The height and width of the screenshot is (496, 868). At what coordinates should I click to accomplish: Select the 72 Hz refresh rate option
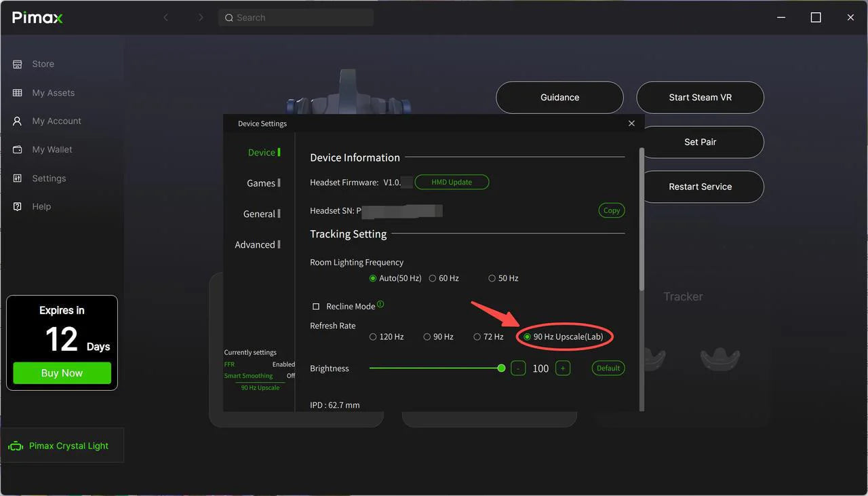coord(477,337)
